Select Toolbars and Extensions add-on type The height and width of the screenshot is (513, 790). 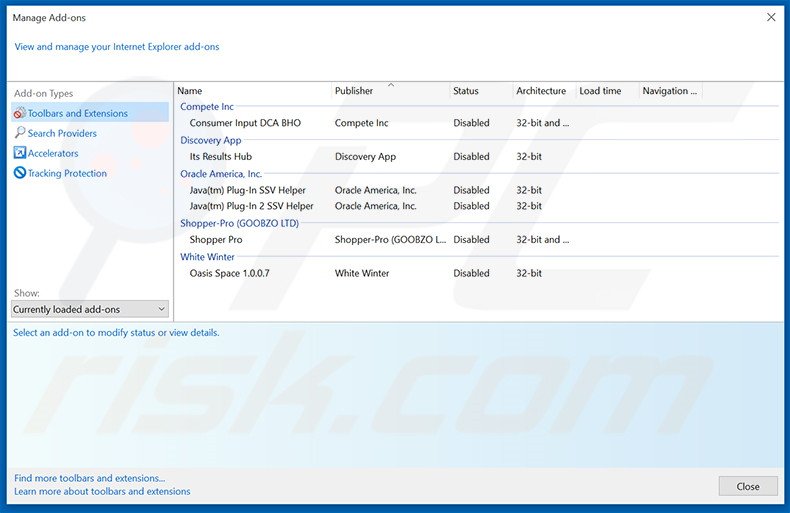(90, 113)
